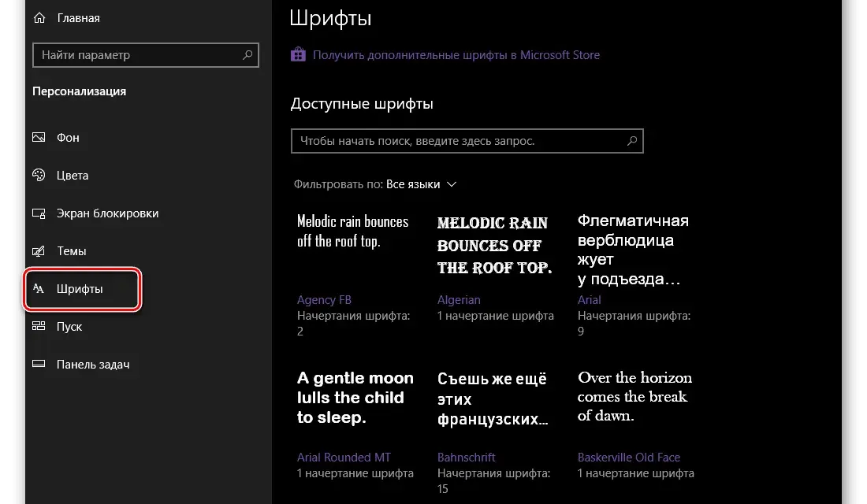
Task: Click the Шрифты page title
Action: [x=331, y=18]
